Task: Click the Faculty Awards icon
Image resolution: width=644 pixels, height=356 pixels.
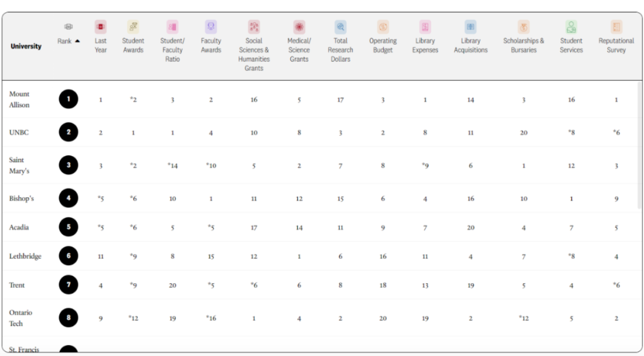Action: pos(210,26)
